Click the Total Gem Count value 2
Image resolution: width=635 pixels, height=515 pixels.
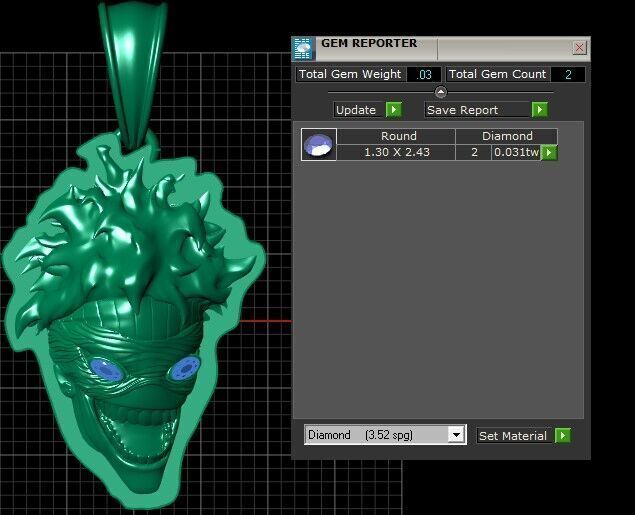point(568,75)
